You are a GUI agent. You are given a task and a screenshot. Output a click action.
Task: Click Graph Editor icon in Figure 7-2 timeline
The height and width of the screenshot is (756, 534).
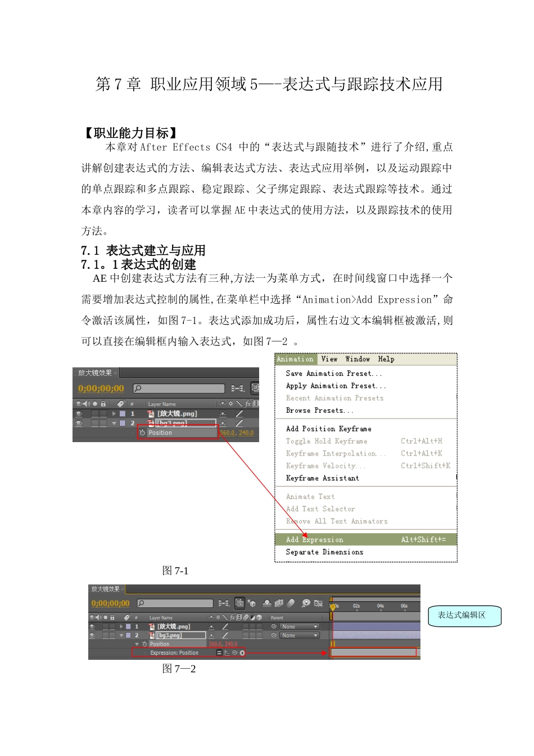pos(318,603)
